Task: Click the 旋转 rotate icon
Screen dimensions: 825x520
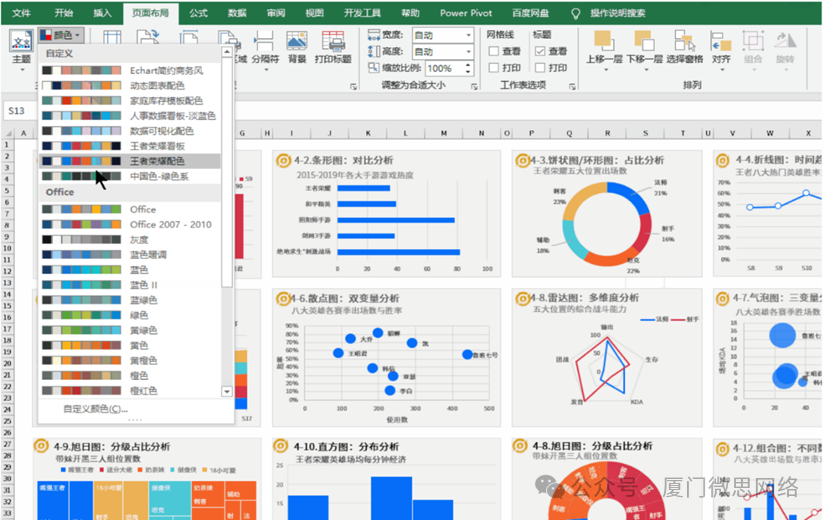Action: pos(785,41)
